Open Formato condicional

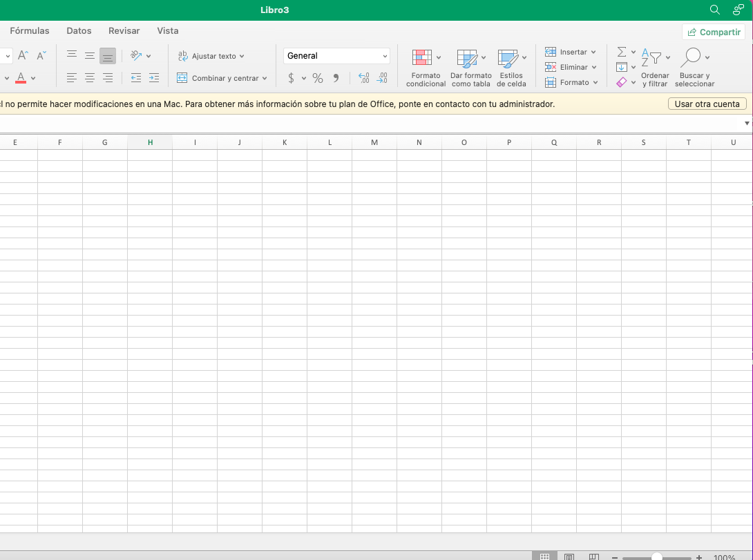[426, 68]
